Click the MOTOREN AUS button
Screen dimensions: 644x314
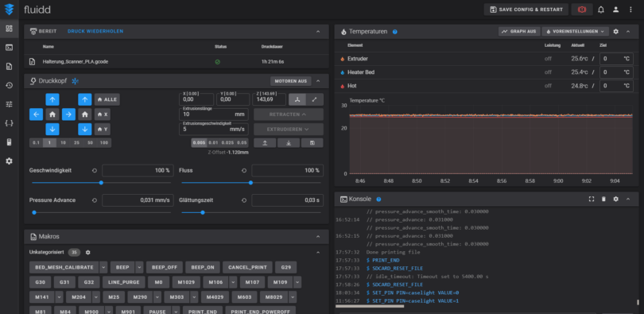[291, 81]
